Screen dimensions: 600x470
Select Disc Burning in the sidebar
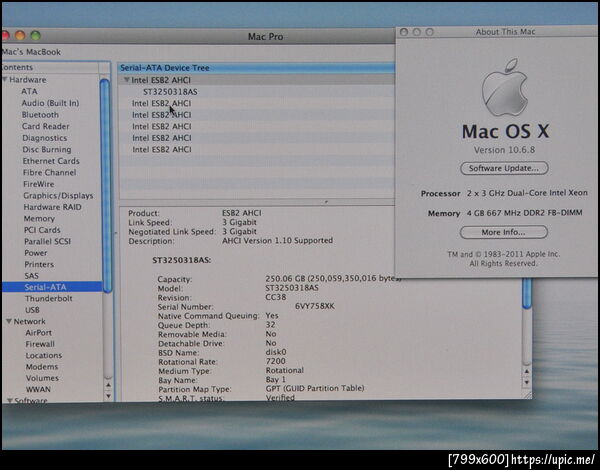47,149
